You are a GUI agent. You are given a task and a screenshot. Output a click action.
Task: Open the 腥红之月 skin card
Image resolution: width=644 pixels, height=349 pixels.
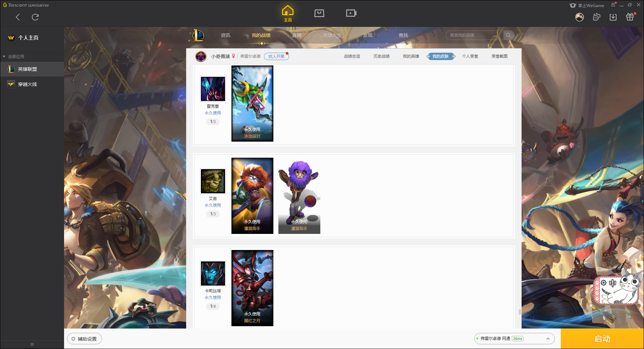(x=252, y=288)
